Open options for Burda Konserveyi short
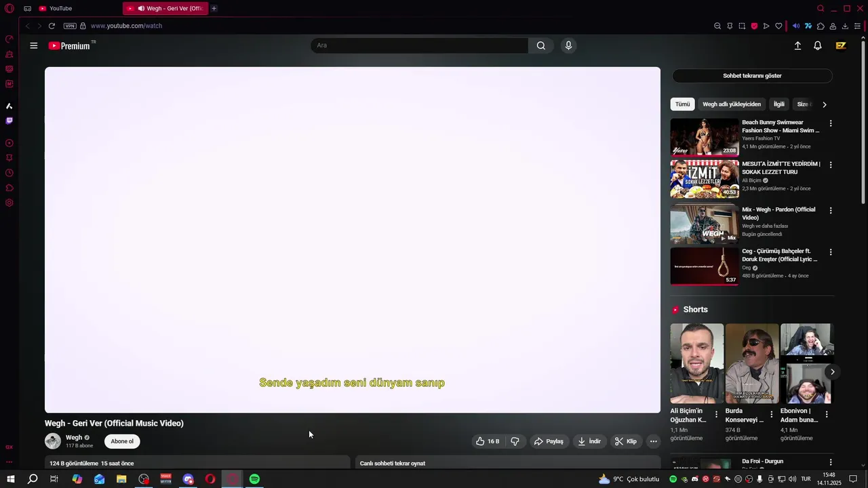Screen dimensions: 868x488 [x=771, y=414]
